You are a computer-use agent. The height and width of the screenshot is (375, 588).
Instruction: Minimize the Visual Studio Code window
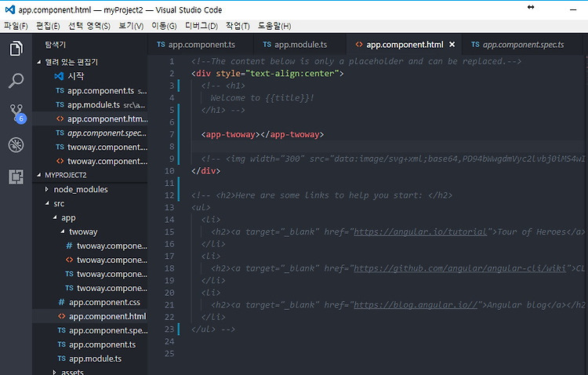[x=573, y=9]
